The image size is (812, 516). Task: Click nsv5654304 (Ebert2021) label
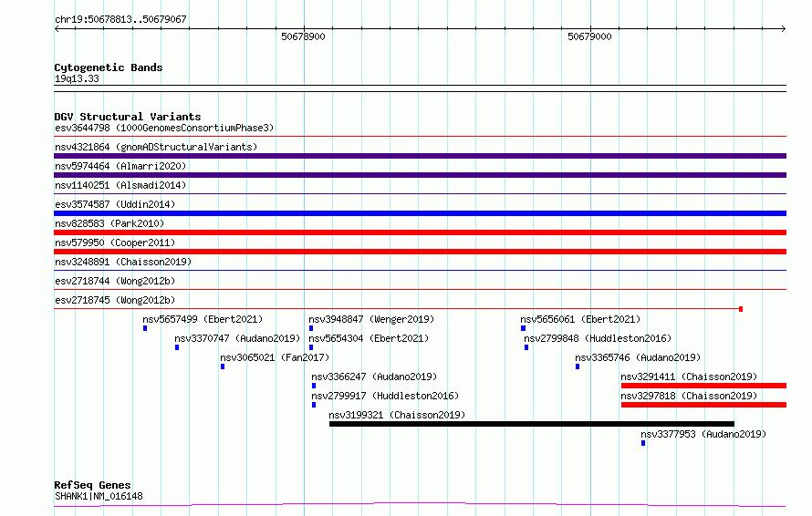click(369, 338)
